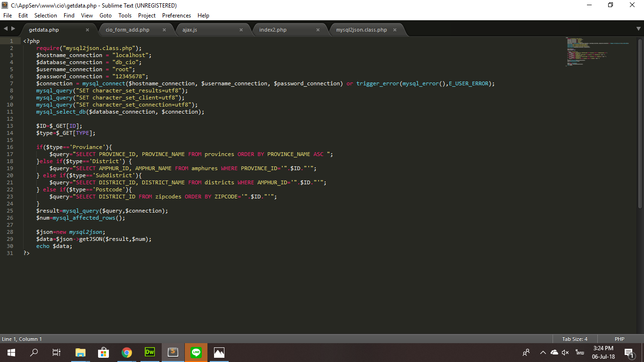
Task: Open Microsoft Store from taskbar
Action: [104, 353]
